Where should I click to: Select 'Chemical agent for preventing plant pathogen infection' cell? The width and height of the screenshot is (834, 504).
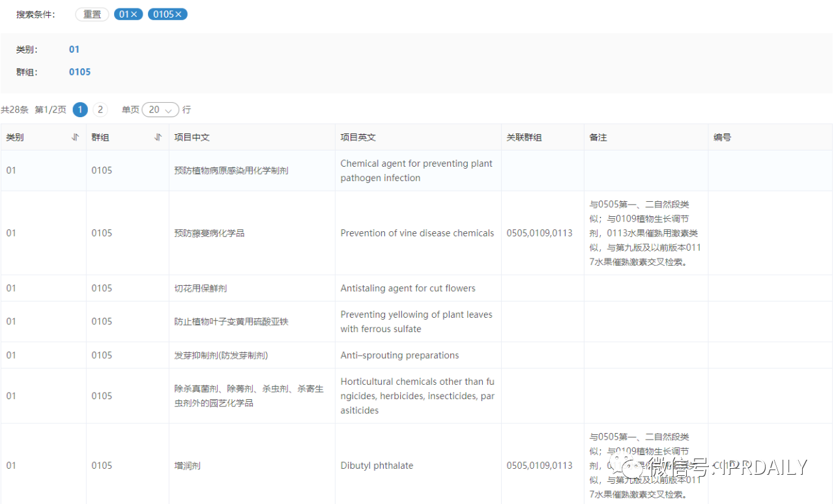click(x=418, y=171)
